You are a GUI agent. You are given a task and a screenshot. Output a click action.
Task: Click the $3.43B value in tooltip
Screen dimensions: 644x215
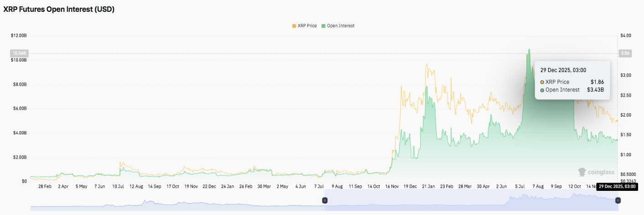595,90
